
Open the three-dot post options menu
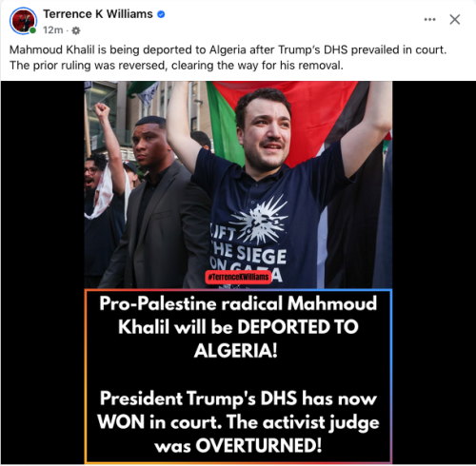[x=429, y=19]
